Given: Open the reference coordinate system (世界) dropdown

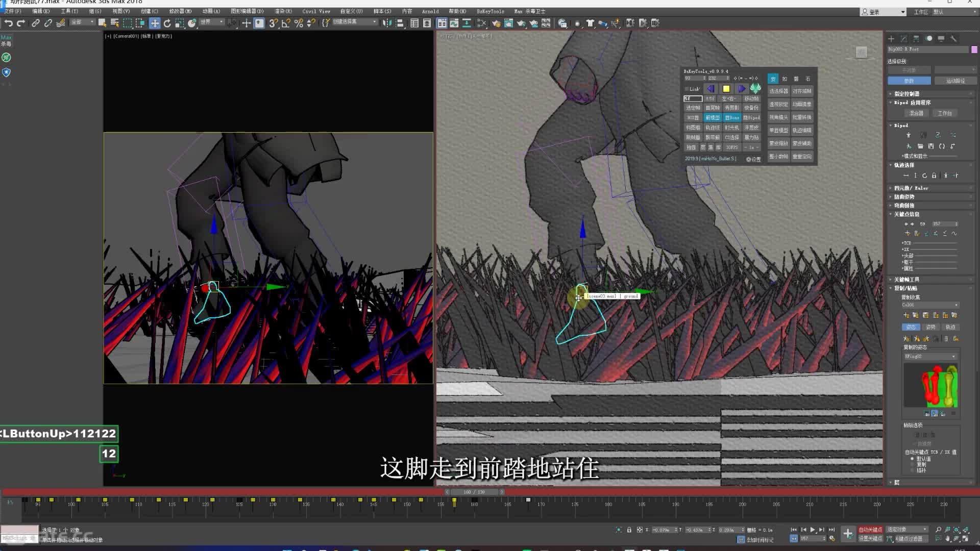Looking at the screenshot, I should pyautogui.click(x=212, y=22).
